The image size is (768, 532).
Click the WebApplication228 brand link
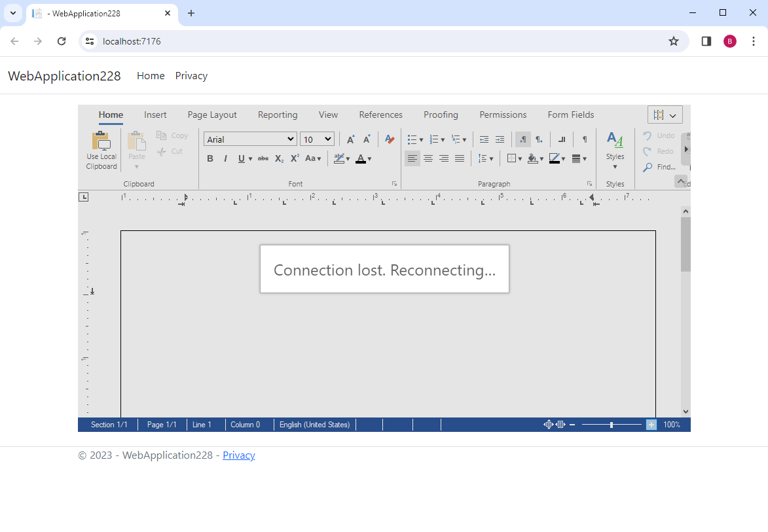(64, 76)
